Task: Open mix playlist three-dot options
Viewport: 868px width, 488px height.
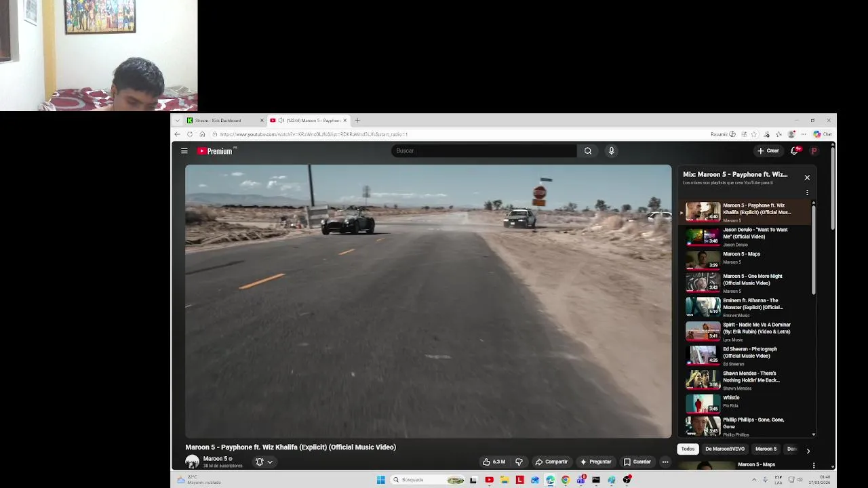Action: click(807, 192)
